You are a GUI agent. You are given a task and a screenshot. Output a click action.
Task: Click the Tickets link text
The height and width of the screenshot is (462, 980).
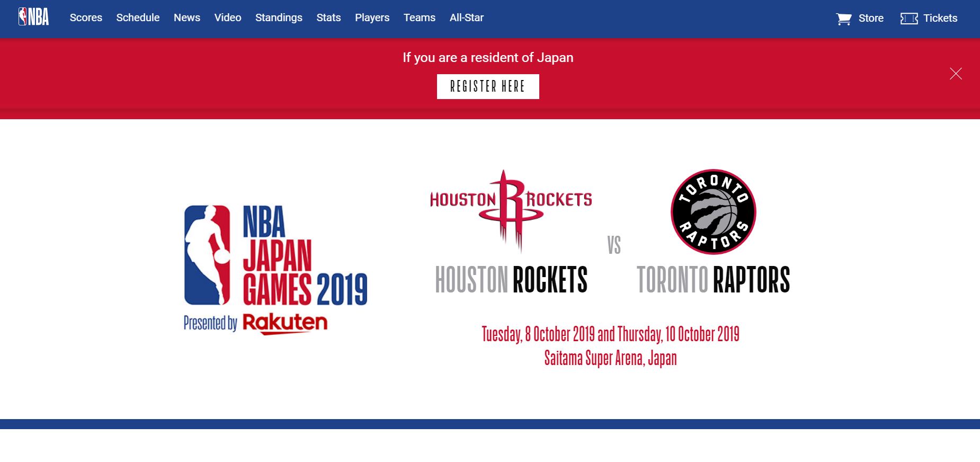[940, 18]
